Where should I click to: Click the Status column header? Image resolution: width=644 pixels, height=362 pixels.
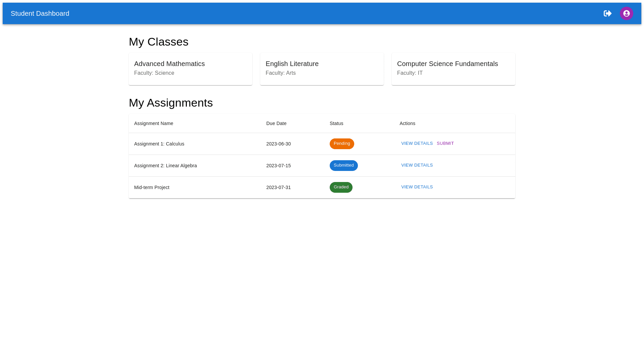point(336,123)
